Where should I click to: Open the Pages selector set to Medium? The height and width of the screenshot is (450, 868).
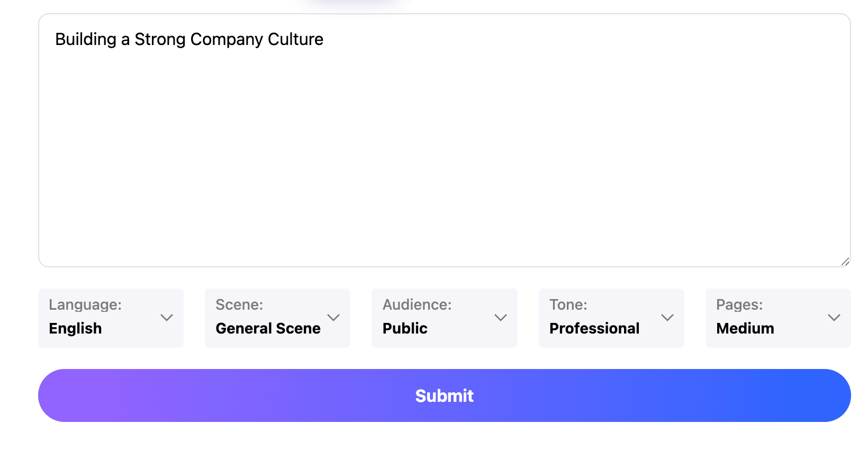pyautogui.click(x=778, y=318)
